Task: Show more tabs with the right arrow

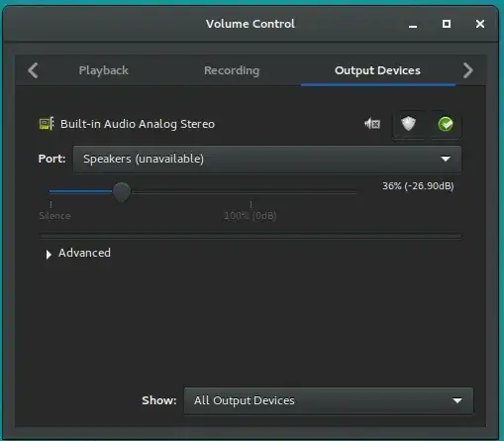Action: (x=467, y=70)
